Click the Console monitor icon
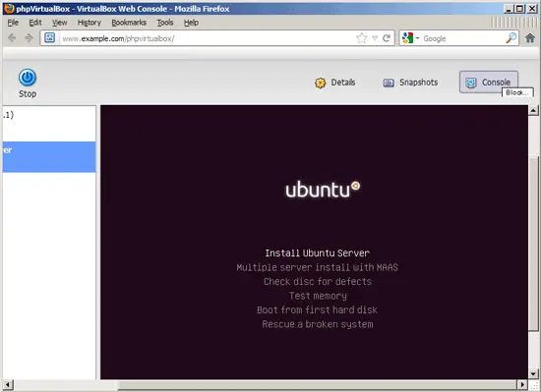This screenshot has height=392, width=541. (x=471, y=83)
